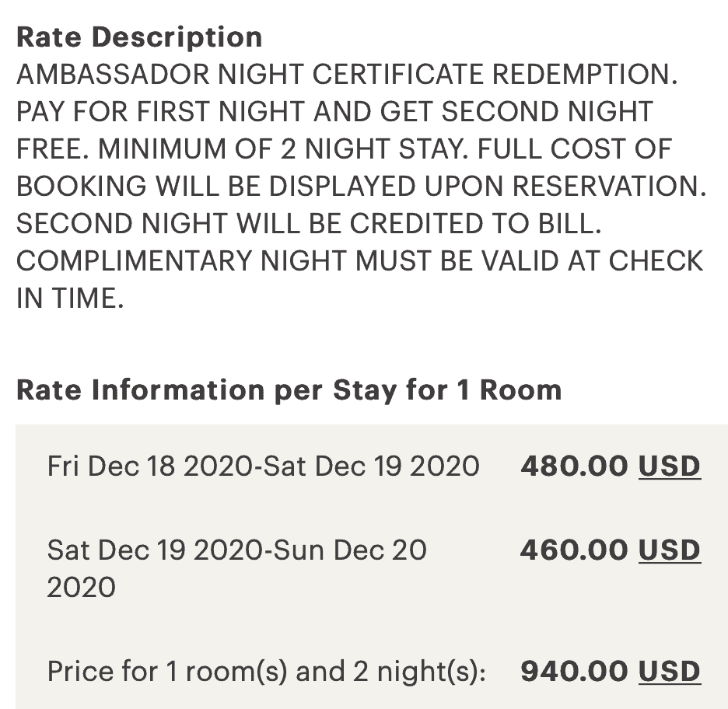Image resolution: width=728 pixels, height=709 pixels.
Task: Select the USD link beside 940.00 total
Action: click(669, 672)
